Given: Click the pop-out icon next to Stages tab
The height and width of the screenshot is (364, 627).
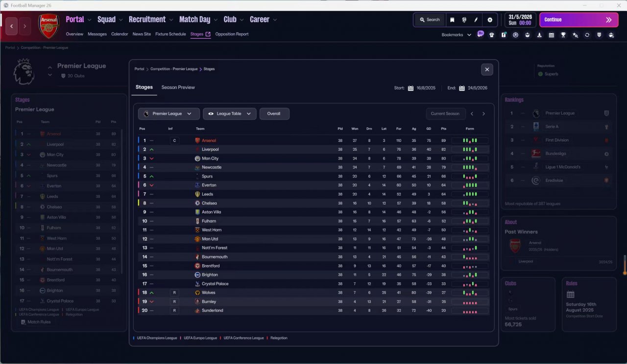Looking at the screenshot, I should (208, 34).
